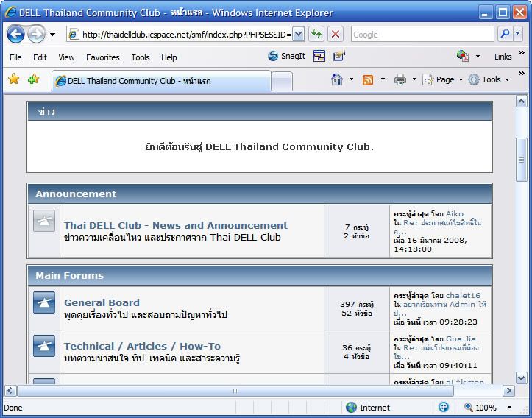Open the recent pages dropdown beside Forward
The image size is (532, 418).
[x=52, y=35]
